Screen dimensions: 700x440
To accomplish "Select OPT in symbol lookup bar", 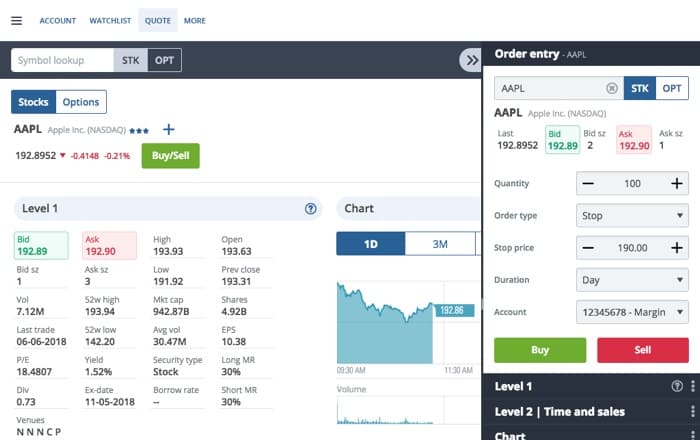I will pos(164,60).
